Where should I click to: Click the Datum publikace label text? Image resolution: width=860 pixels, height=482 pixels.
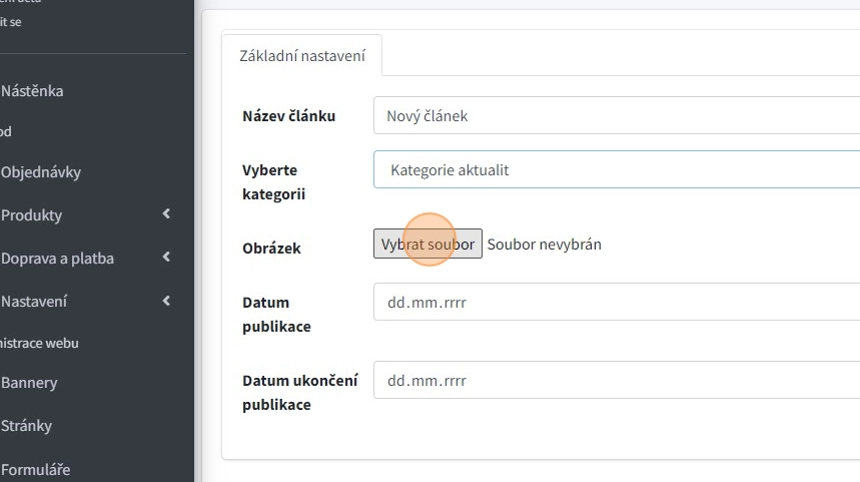click(276, 314)
